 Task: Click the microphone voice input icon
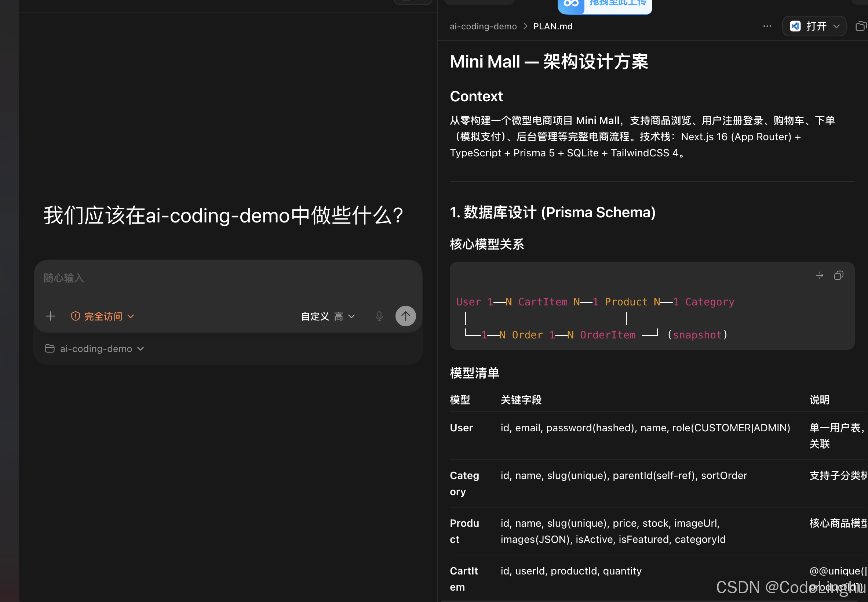point(379,316)
